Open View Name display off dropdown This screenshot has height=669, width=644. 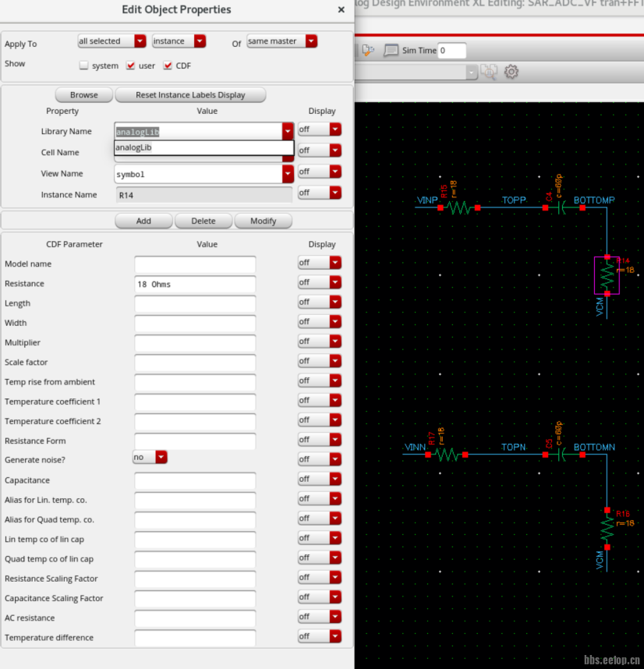coord(320,172)
